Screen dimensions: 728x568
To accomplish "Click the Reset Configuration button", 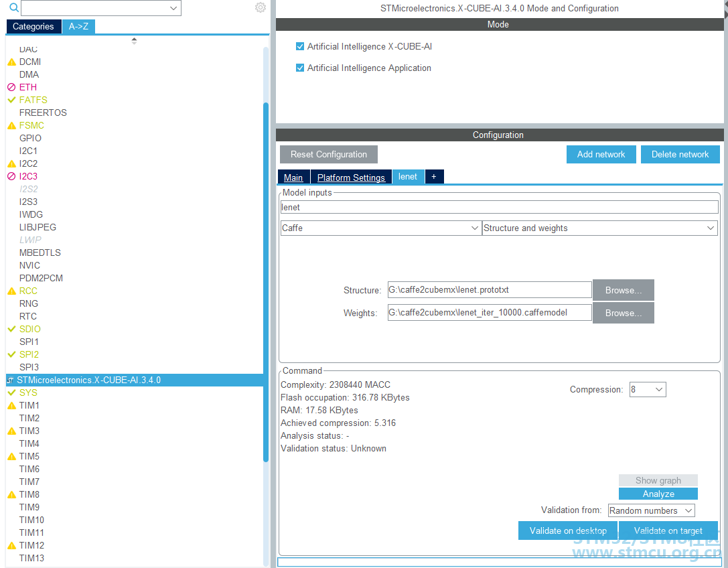I will coord(329,154).
